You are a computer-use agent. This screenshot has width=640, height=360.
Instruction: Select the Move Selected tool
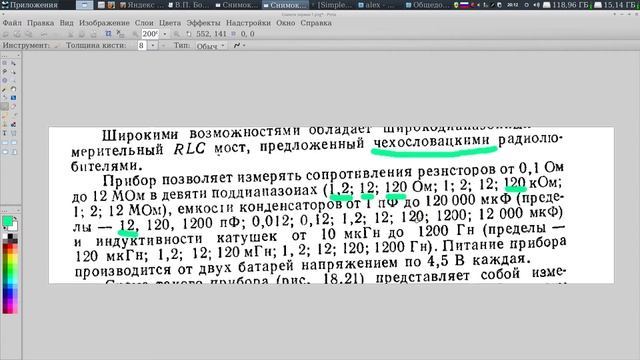point(13,63)
